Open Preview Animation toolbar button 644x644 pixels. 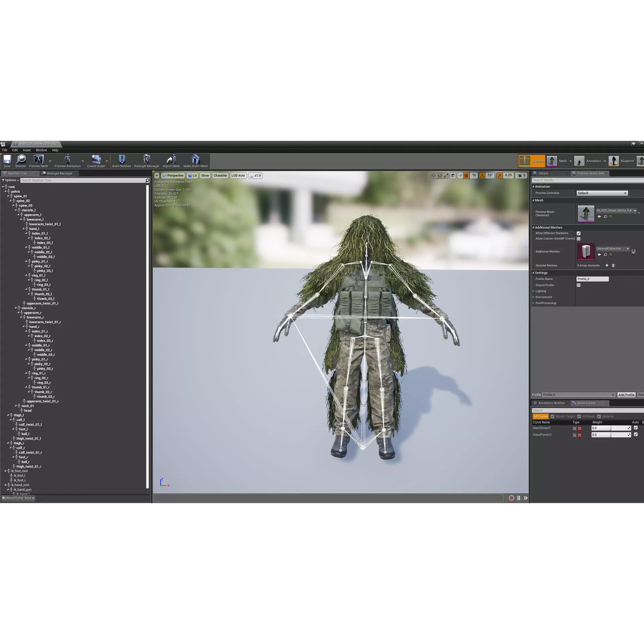pyautogui.click(x=68, y=161)
